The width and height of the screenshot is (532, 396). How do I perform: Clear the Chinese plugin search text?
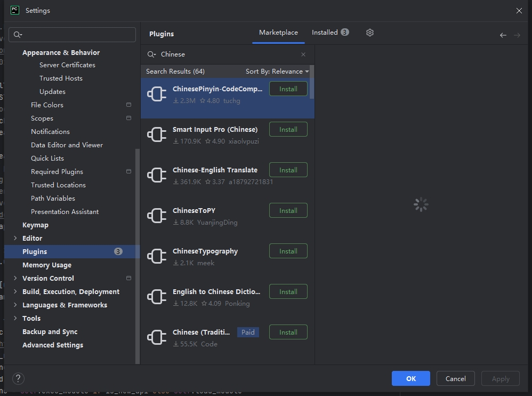pyautogui.click(x=303, y=54)
